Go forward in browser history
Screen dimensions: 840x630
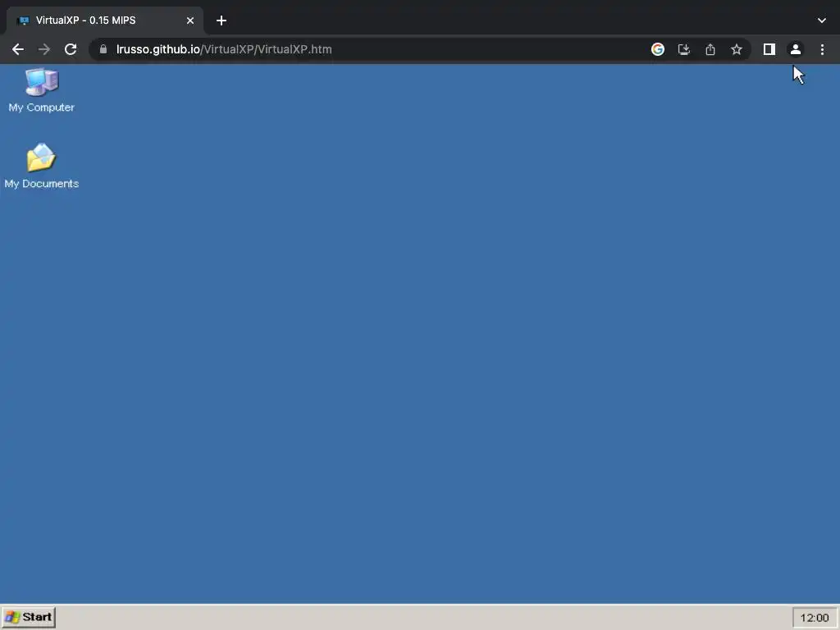click(44, 49)
